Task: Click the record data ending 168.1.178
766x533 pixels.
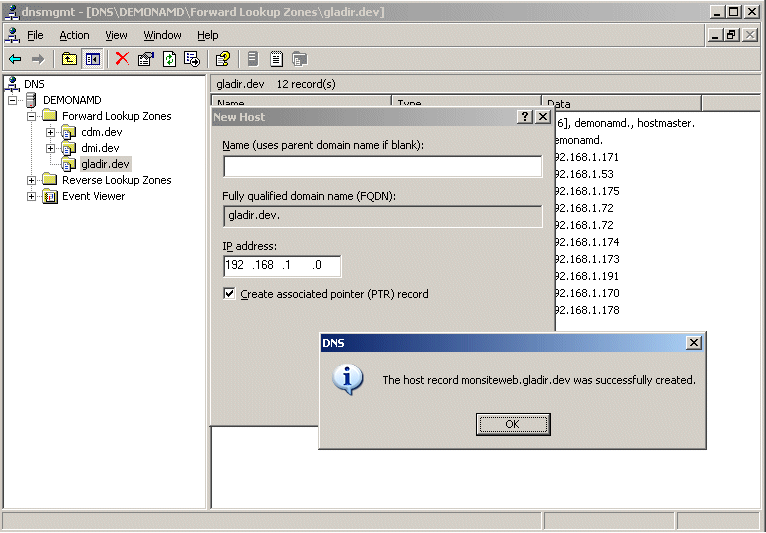Action: coord(587,310)
